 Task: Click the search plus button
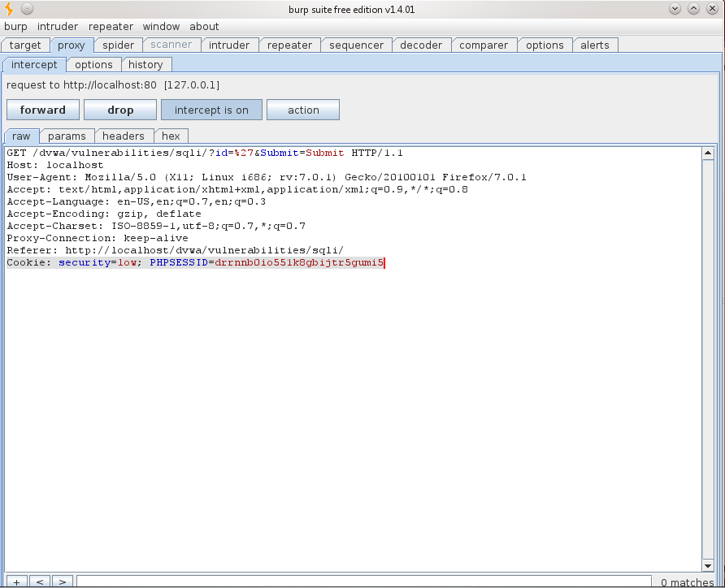pyautogui.click(x=16, y=582)
